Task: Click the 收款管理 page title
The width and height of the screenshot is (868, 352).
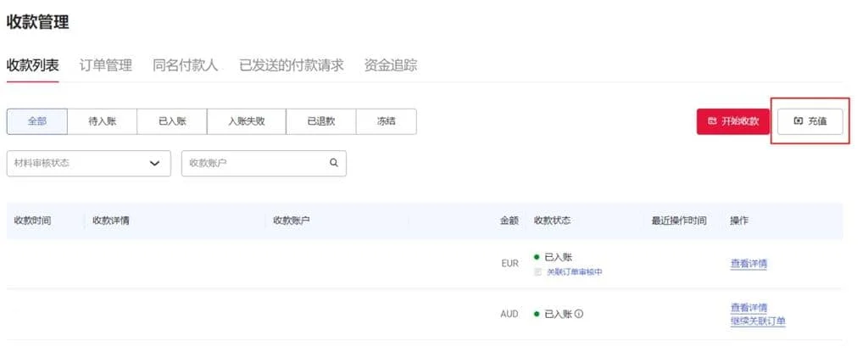Action: click(38, 21)
